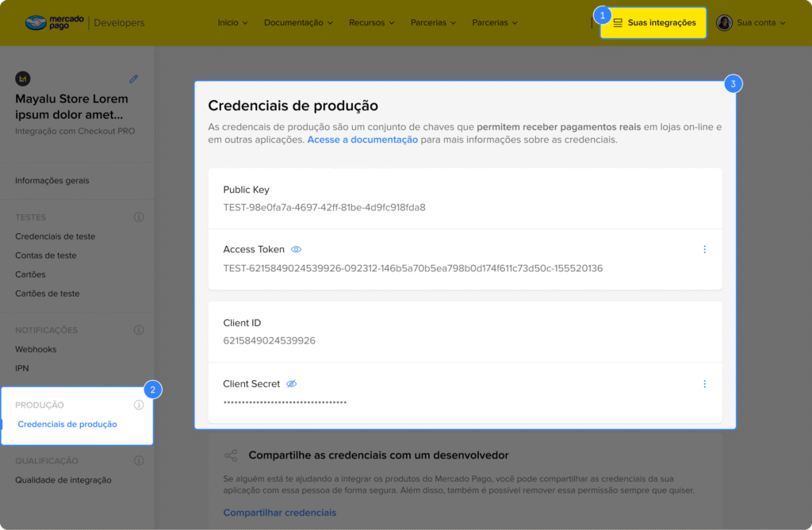Click the user profile avatar
The width and height of the screenshot is (812, 530).
724,22
